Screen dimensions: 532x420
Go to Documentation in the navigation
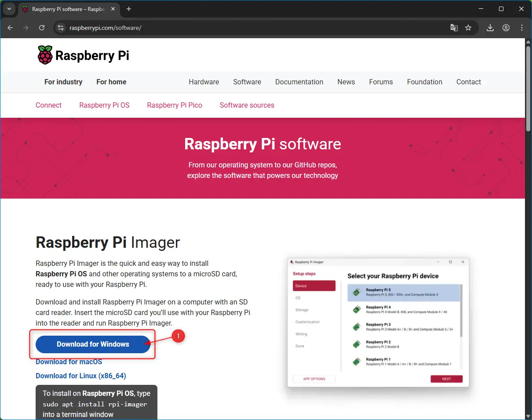click(299, 82)
